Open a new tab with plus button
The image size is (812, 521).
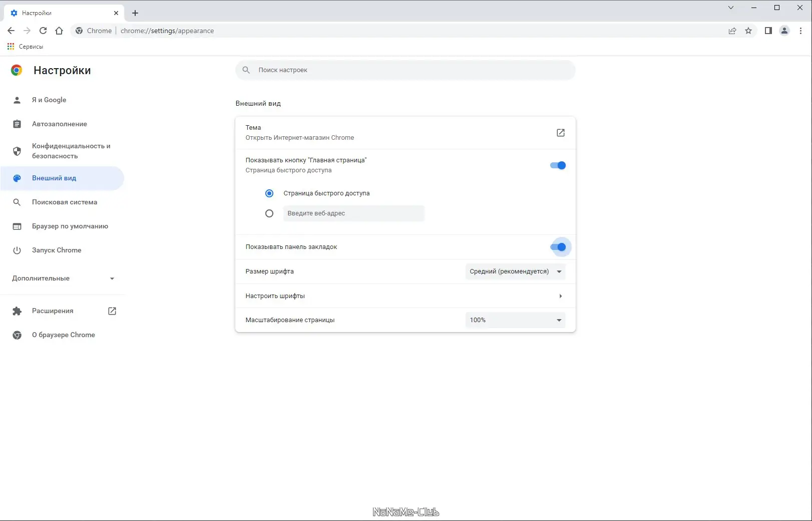[135, 13]
